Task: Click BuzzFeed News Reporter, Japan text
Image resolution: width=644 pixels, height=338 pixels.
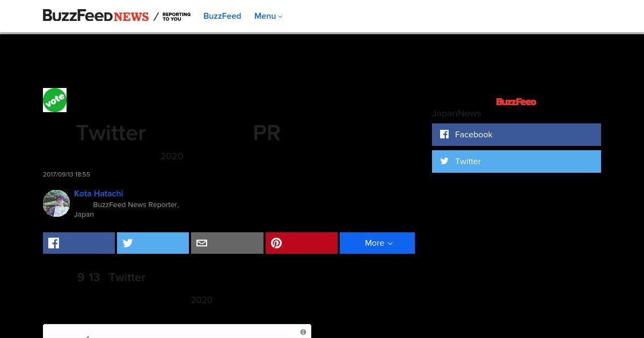Action: [x=127, y=209]
